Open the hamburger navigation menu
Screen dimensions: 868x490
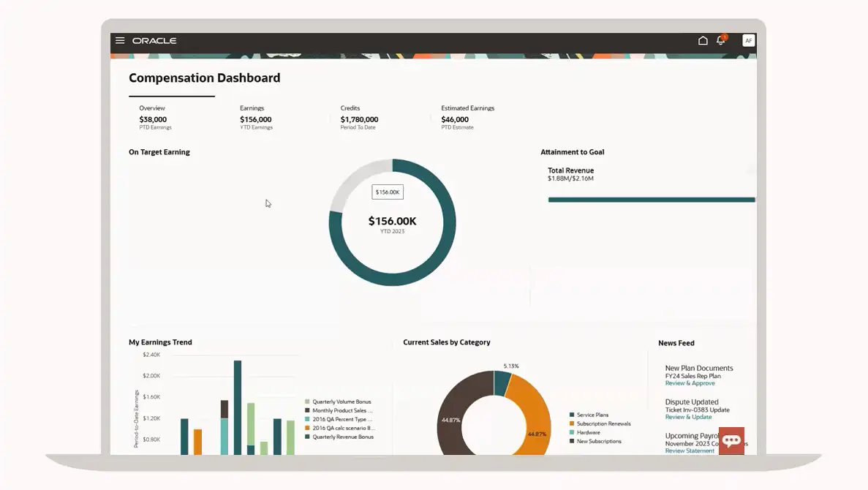[120, 41]
